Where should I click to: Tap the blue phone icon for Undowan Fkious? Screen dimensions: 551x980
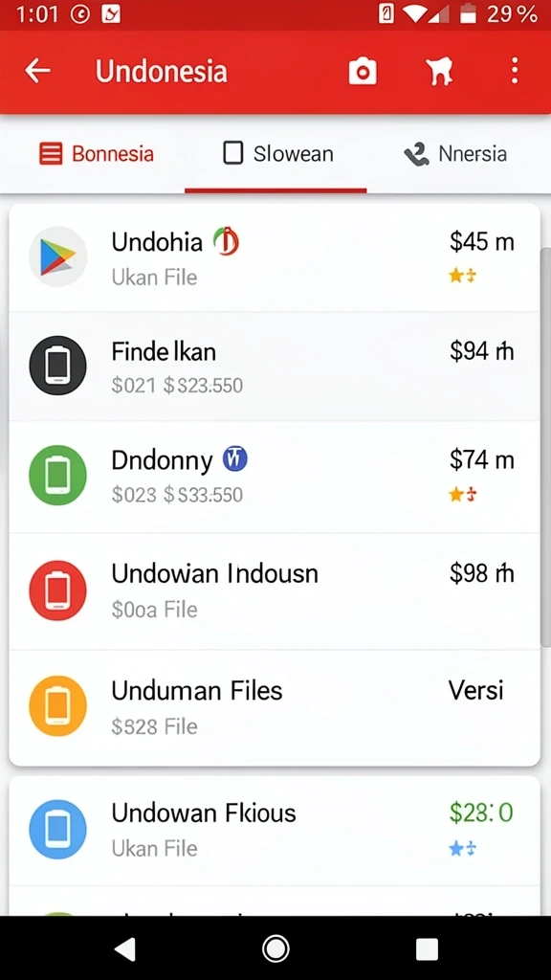click(x=58, y=829)
